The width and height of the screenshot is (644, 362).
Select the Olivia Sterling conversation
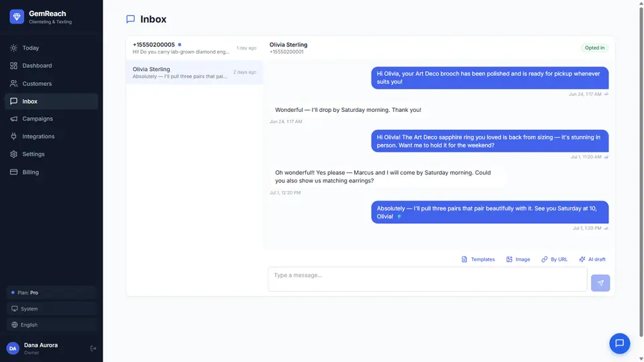pos(195,72)
